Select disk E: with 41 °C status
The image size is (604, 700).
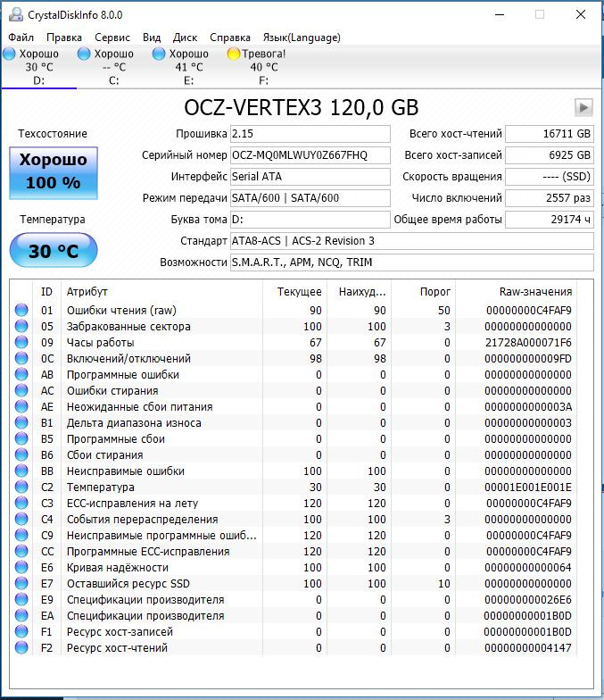click(x=189, y=67)
